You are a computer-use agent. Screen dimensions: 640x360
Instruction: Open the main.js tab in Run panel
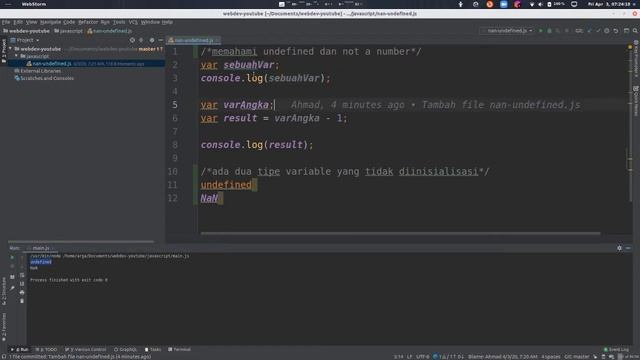40,248
